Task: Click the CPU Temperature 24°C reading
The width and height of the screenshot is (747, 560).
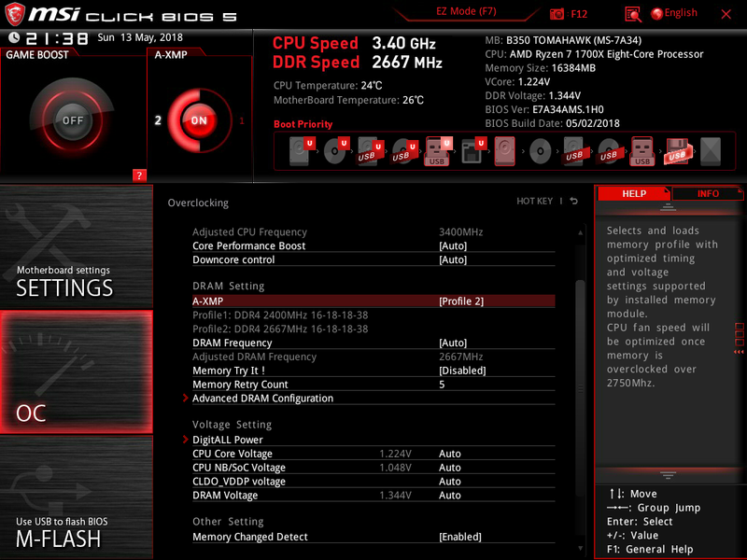Action: pyautogui.click(x=328, y=86)
